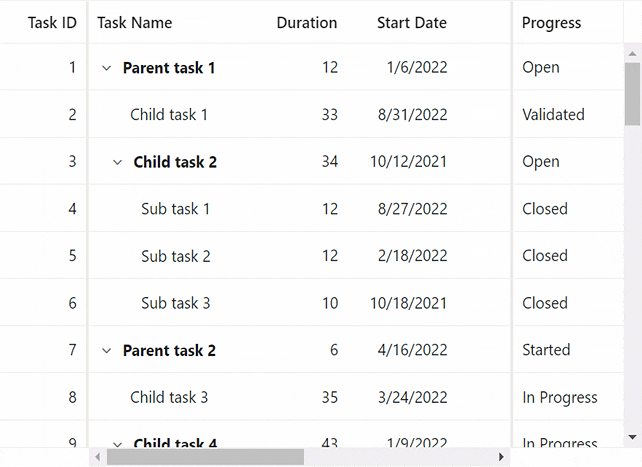The height and width of the screenshot is (467, 642).
Task: Click the Started progress cell
Action: coord(546,350)
